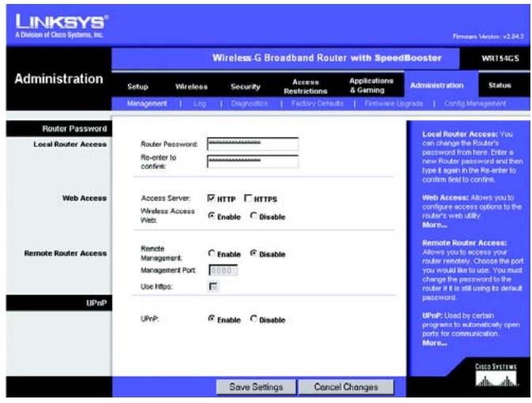The width and height of the screenshot is (532, 403).
Task: Click More link under UPnP help
Action: coord(435,343)
